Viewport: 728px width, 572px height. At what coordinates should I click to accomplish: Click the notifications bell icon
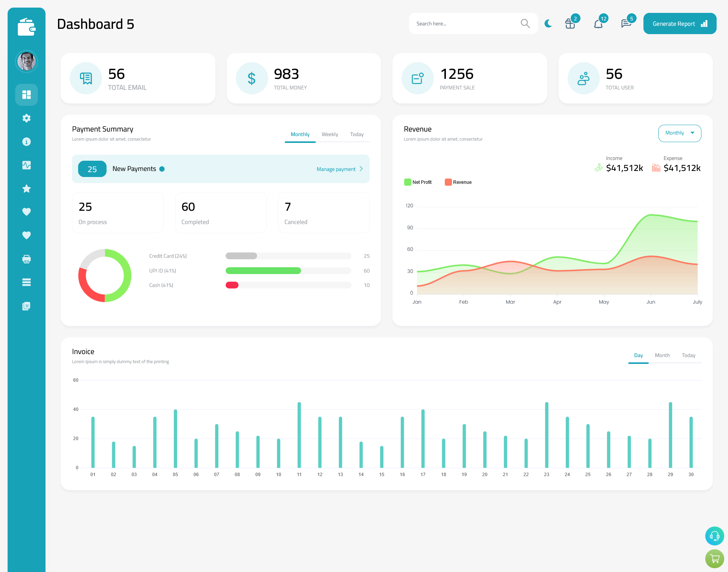point(599,24)
